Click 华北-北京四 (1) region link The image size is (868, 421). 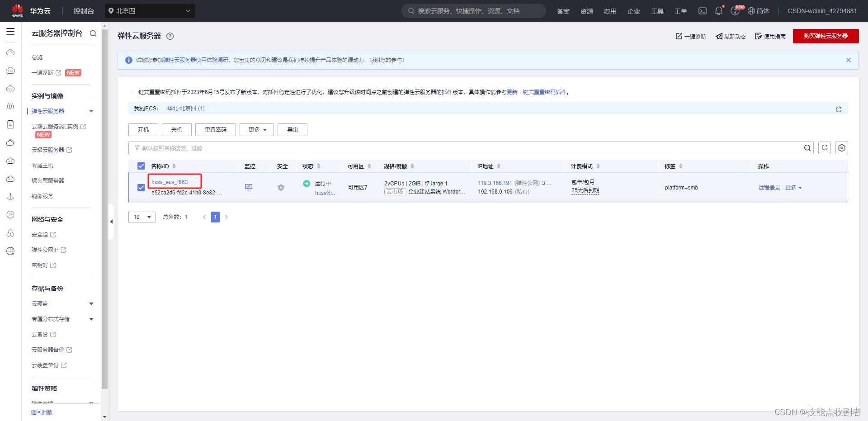[x=186, y=109]
